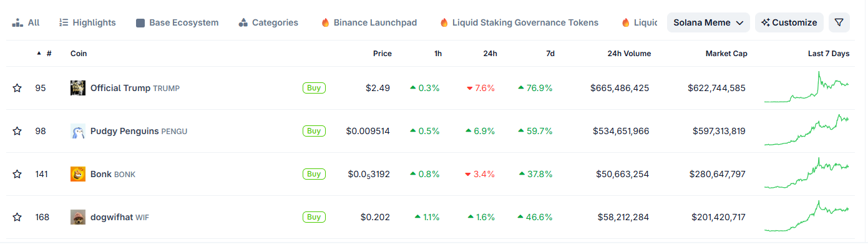This screenshot has width=868, height=247.
Task: Click the Binance Launchpad flame icon
Action: 325,22
